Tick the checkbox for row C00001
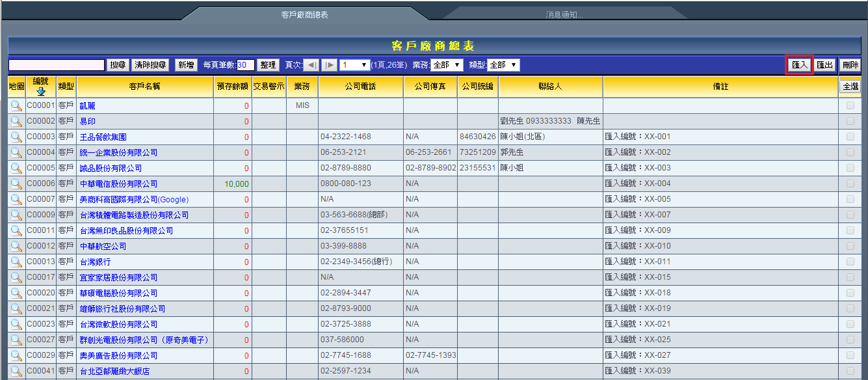 pyautogui.click(x=850, y=105)
